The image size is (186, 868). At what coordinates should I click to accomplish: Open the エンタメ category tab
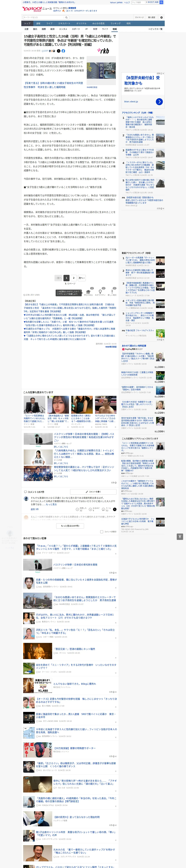(x=63, y=29)
